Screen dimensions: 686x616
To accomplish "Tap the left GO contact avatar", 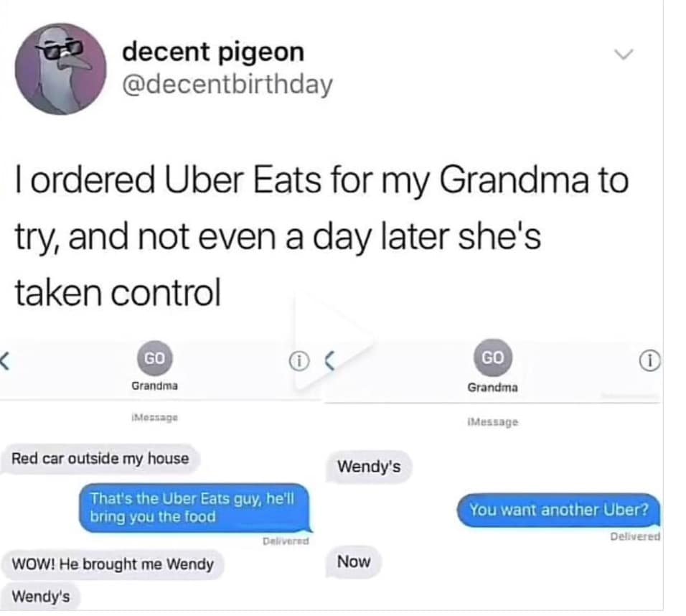I will (155, 358).
